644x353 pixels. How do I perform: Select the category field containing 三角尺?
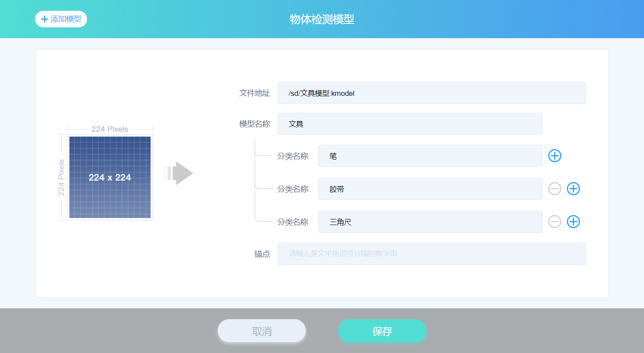tap(430, 222)
